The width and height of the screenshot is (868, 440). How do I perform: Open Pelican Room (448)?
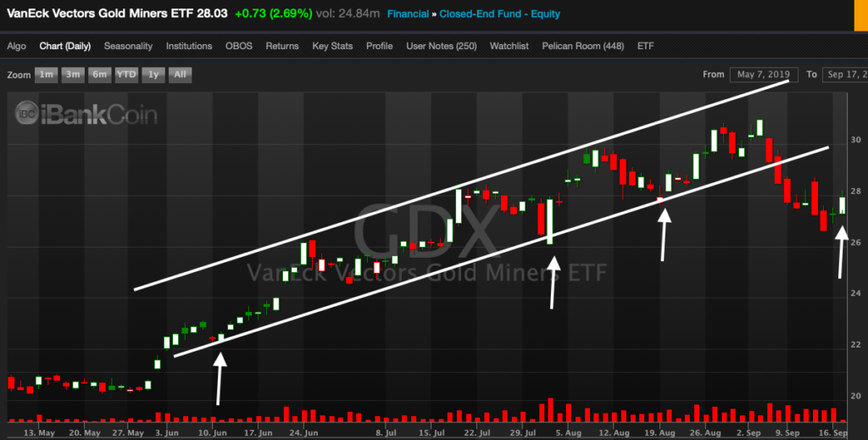(x=583, y=46)
